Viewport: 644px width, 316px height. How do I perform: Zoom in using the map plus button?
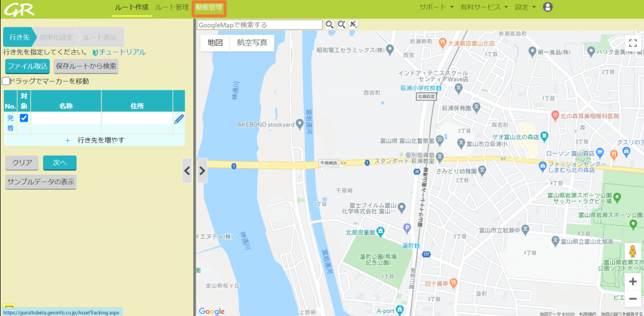pos(632,281)
